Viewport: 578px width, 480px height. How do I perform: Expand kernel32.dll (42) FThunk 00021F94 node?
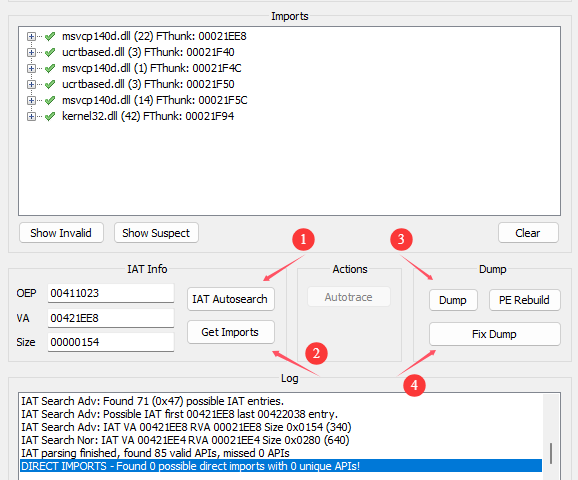click(x=31, y=116)
